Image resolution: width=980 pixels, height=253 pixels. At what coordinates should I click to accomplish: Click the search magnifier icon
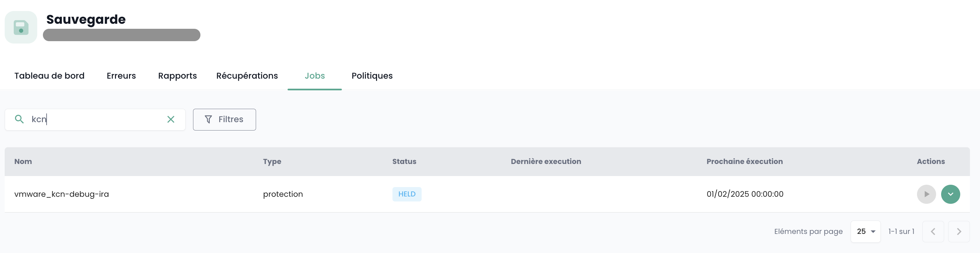(x=19, y=119)
